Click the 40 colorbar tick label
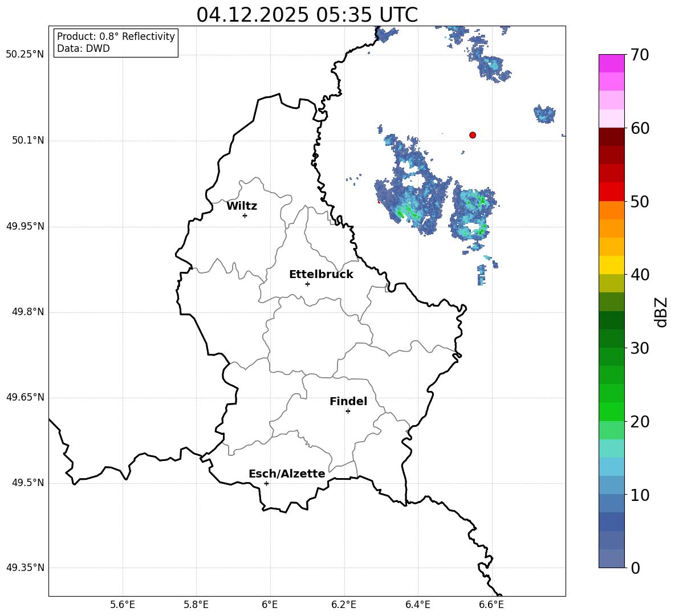This screenshot has height=616, width=675. tap(640, 275)
